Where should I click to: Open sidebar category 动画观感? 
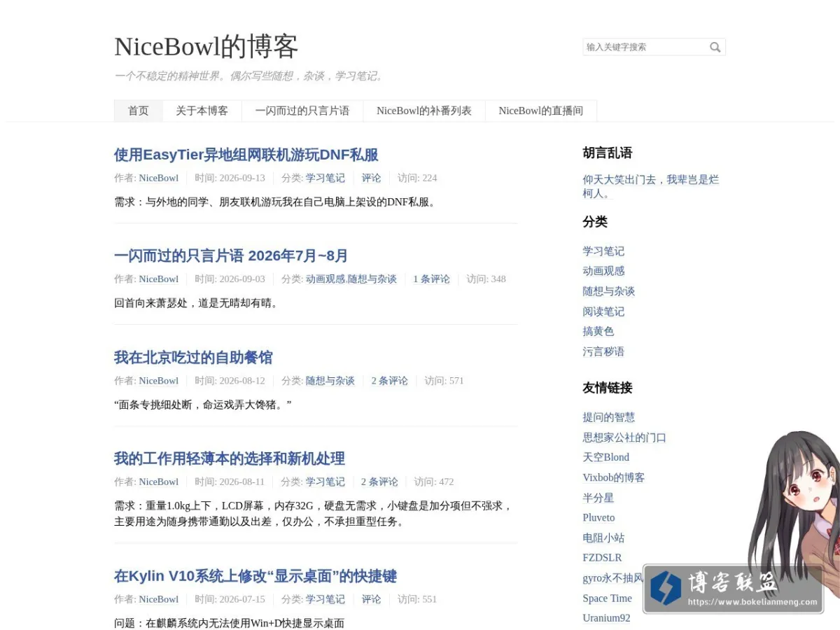pos(603,271)
